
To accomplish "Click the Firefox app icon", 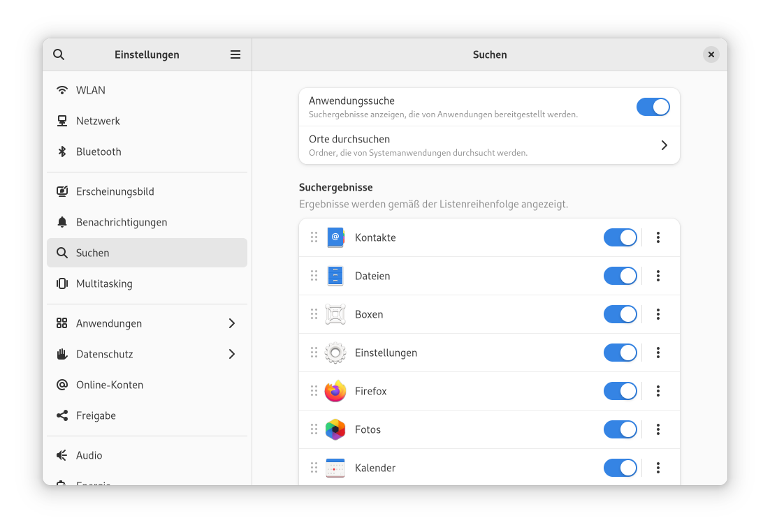I will (x=335, y=391).
